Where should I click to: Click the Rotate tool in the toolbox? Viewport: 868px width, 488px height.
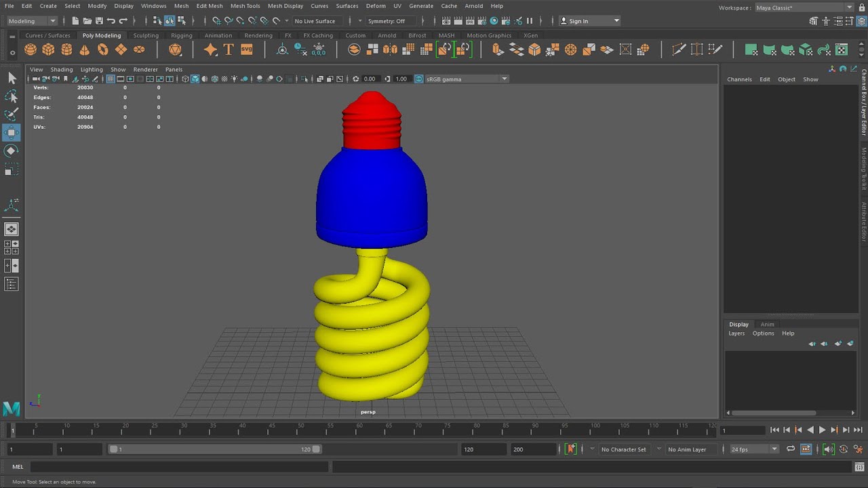12,151
